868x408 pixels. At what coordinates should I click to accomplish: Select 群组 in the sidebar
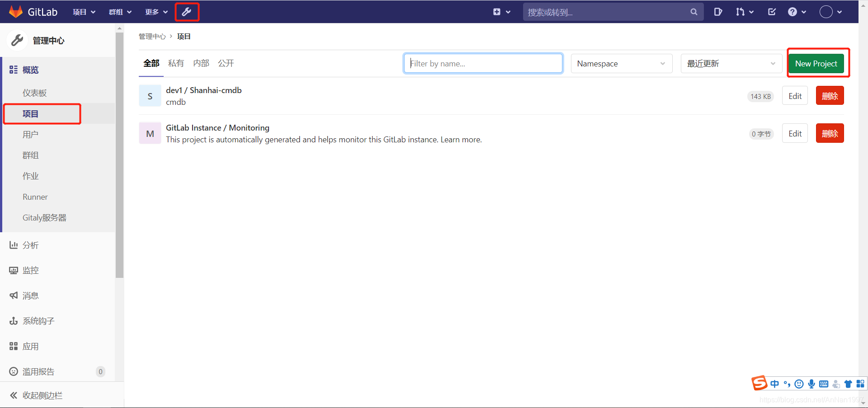(31, 155)
